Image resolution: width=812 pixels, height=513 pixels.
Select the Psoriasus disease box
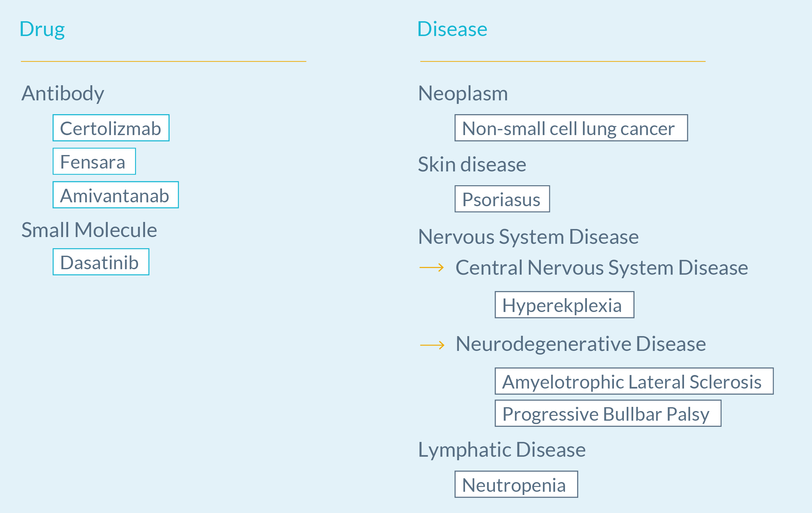[502, 199]
